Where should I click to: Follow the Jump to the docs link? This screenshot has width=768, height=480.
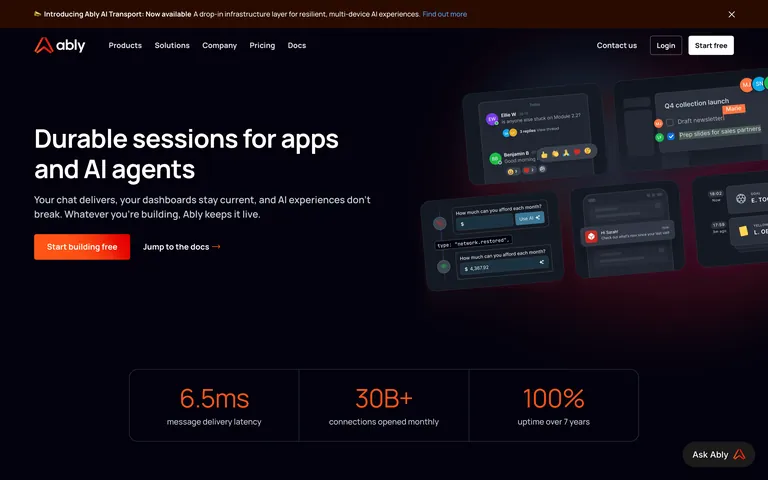(x=182, y=247)
